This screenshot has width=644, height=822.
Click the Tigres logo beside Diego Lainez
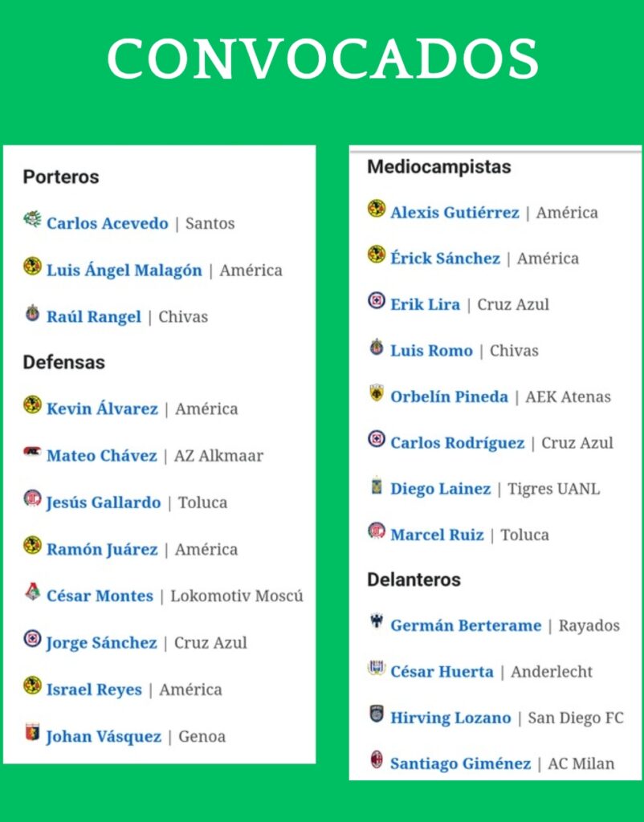coord(377,485)
